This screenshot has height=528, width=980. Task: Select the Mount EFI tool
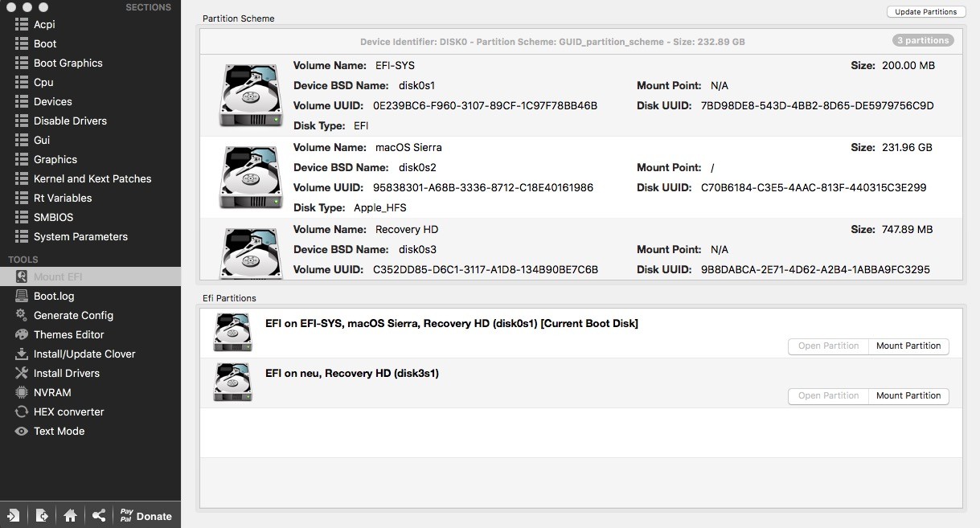[x=90, y=276]
